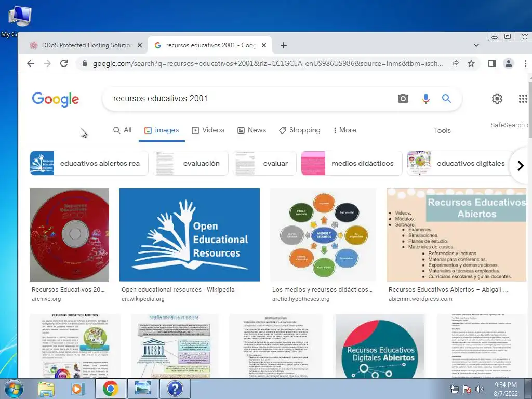The image size is (532, 399).
Task: Open en.wikipedia.org source link
Action: (x=143, y=299)
